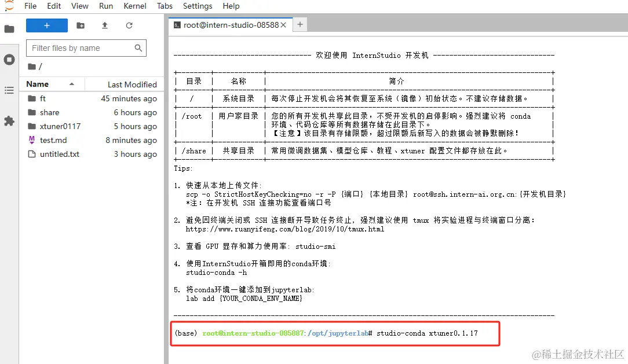Open the Help menu
The width and height of the screenshot is (628, 364).
coord(231,6)
